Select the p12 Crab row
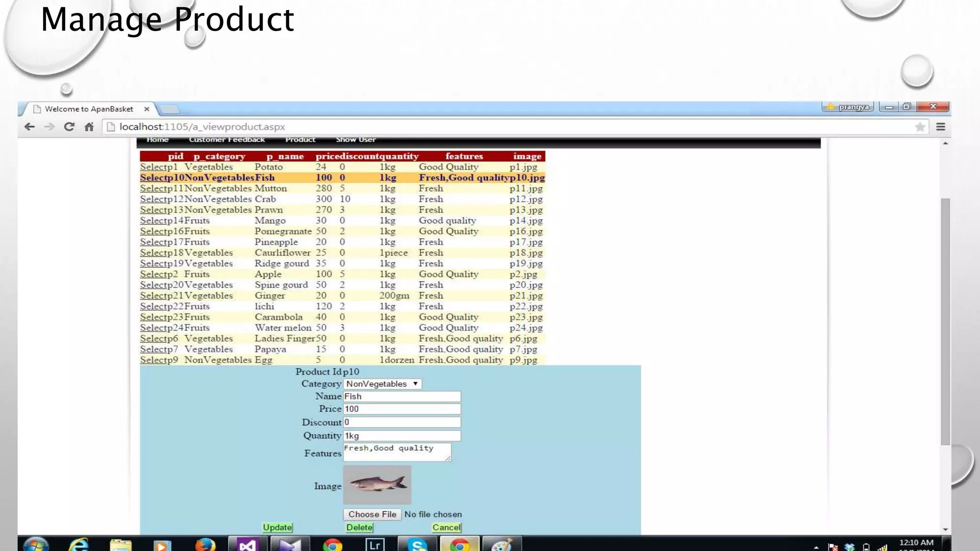This screenshot has width=980, height=551. coord(153,199)
